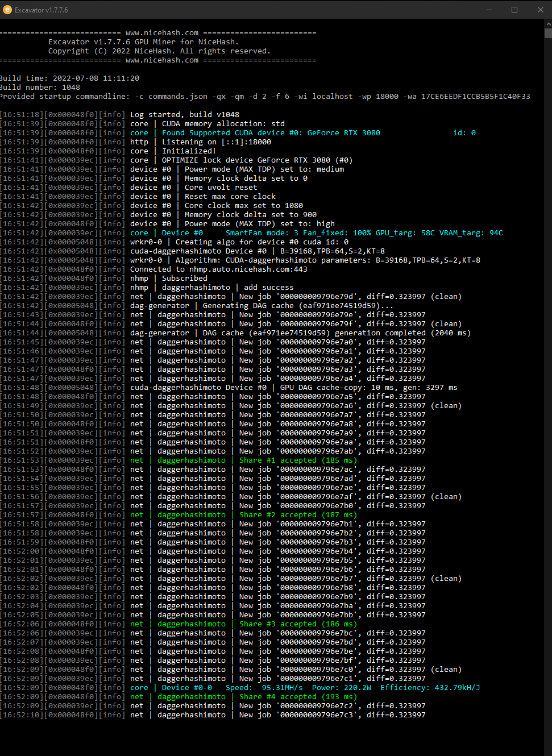The image size is (552, 756).
Task: Click job '000000009796e7ab' log line
Action: (x=213, y=451)
